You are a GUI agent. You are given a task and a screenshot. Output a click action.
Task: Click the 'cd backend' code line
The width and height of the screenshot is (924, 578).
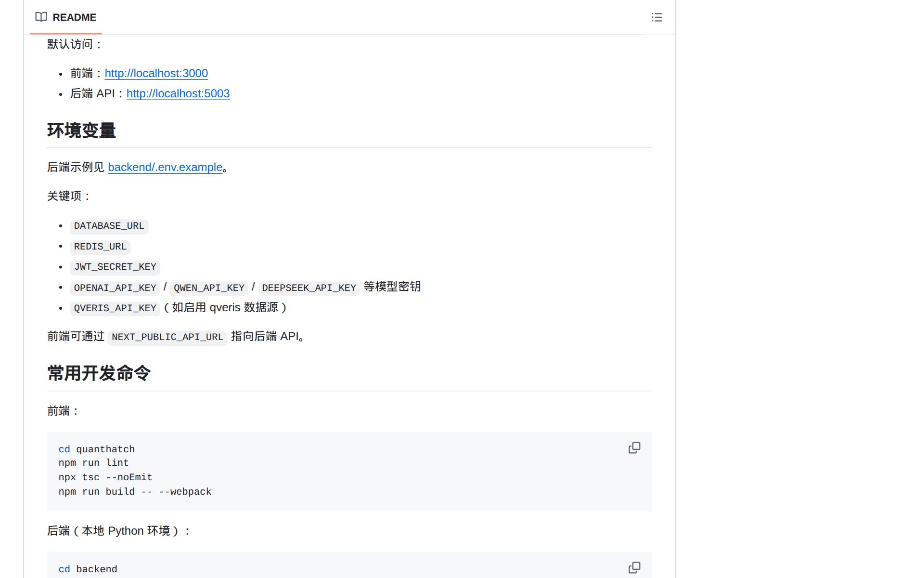point(88,569)
